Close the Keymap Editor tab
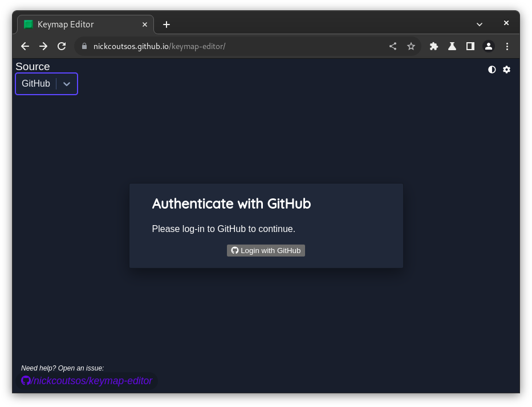532x407 pixels. coord(145,25)
